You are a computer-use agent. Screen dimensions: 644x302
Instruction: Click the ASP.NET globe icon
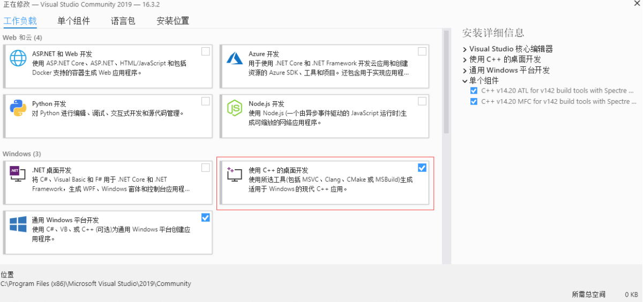pos(18,58)
